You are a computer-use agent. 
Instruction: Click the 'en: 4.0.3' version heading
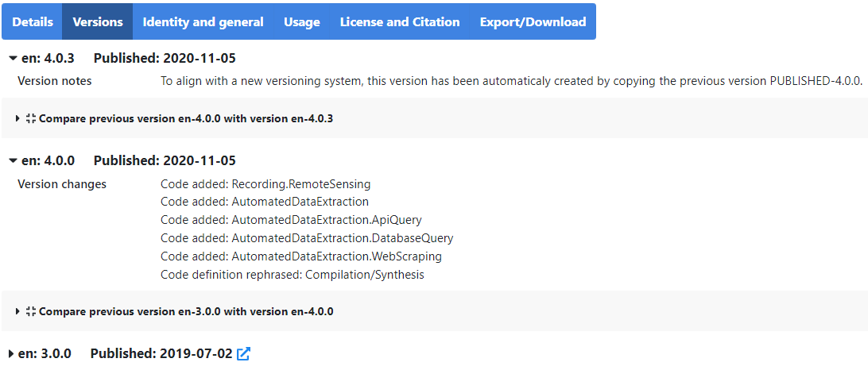(48, 58)
